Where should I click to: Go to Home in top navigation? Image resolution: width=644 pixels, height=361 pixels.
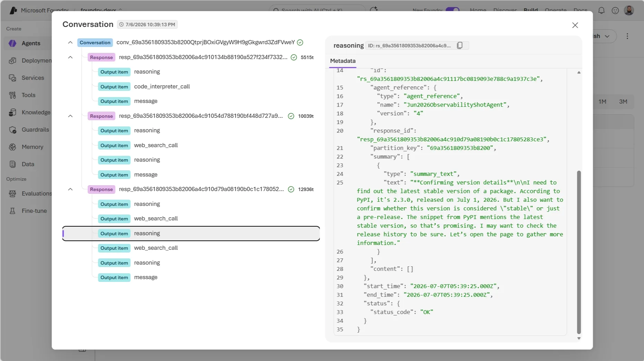[478, 10]
